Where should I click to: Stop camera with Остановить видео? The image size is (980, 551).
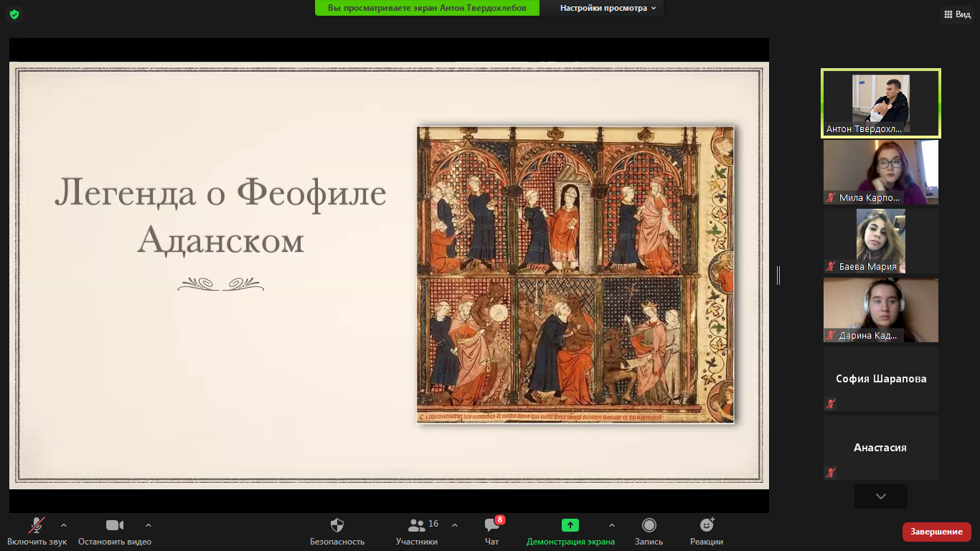coord(115,532)
